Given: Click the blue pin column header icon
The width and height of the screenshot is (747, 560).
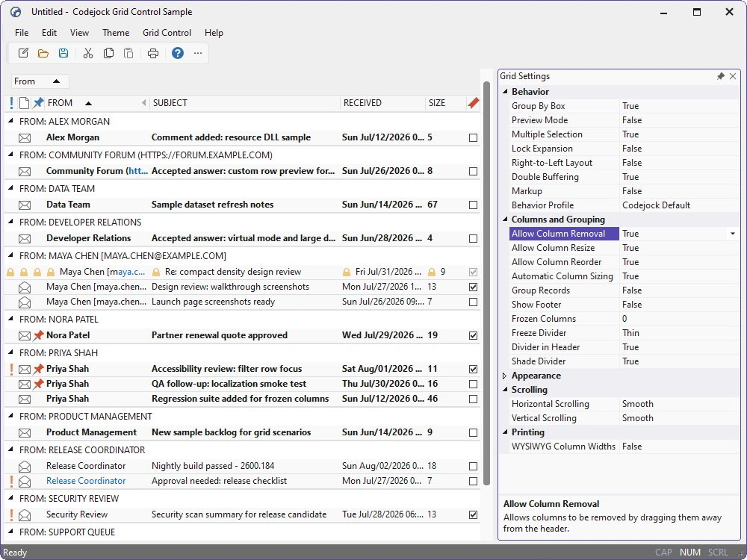Looking at the screenshot, I should point(38,103).
